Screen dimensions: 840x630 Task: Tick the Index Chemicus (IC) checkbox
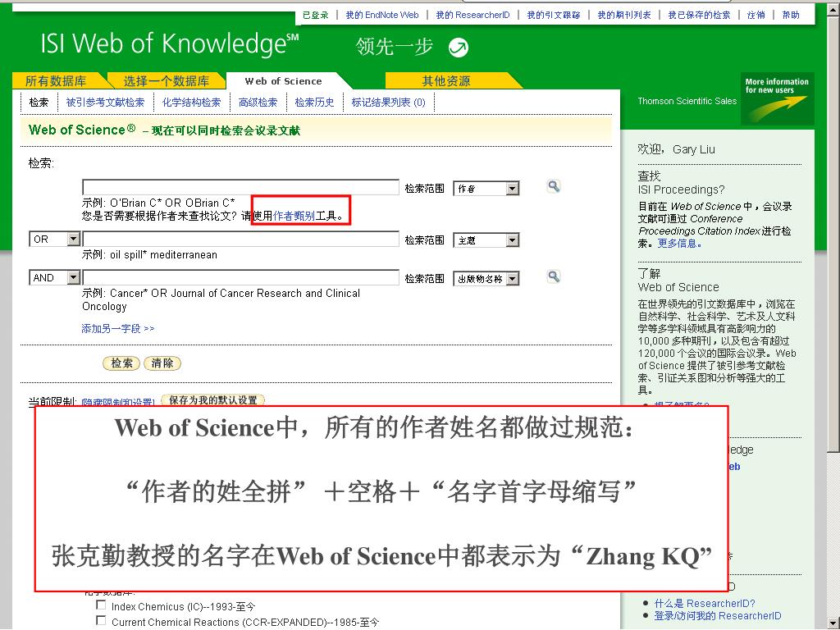point(101,605)
